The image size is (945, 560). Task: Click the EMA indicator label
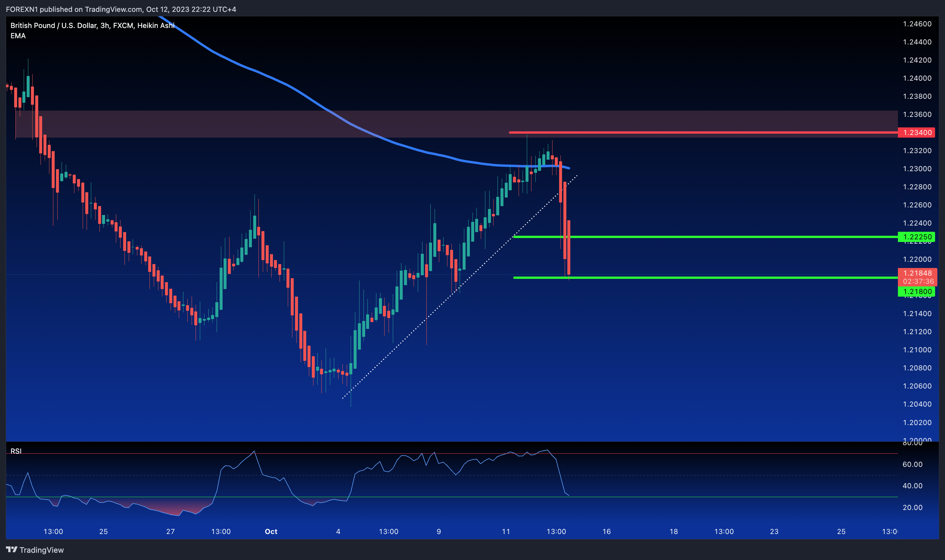(18, 36)
